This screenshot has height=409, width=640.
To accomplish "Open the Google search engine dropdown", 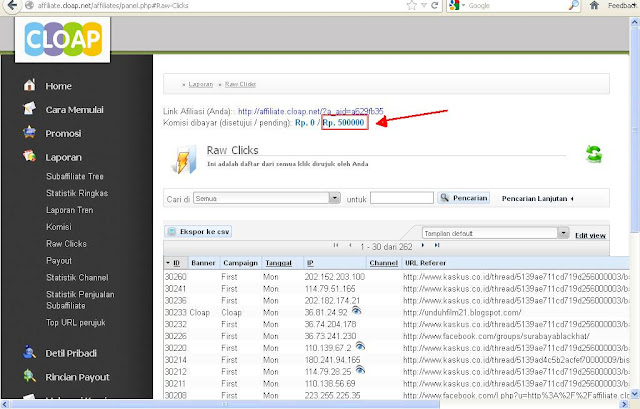I will pyautogui.click(x=463, y=5).
